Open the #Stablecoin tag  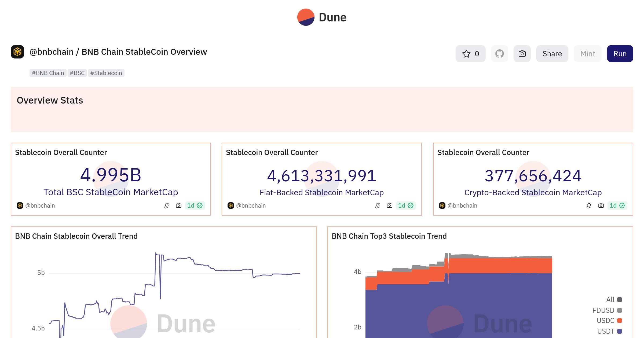[106, 73]
